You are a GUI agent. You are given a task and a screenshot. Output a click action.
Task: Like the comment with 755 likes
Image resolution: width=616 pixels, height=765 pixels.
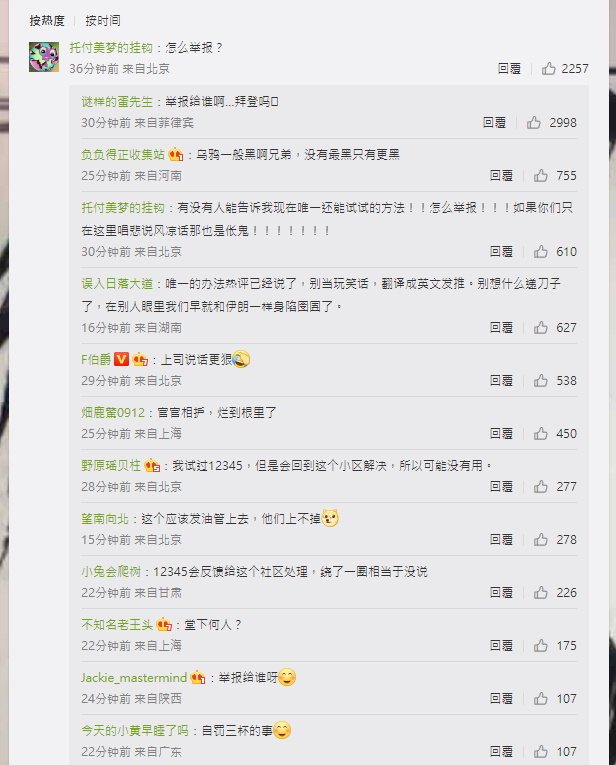pos(540,176)
